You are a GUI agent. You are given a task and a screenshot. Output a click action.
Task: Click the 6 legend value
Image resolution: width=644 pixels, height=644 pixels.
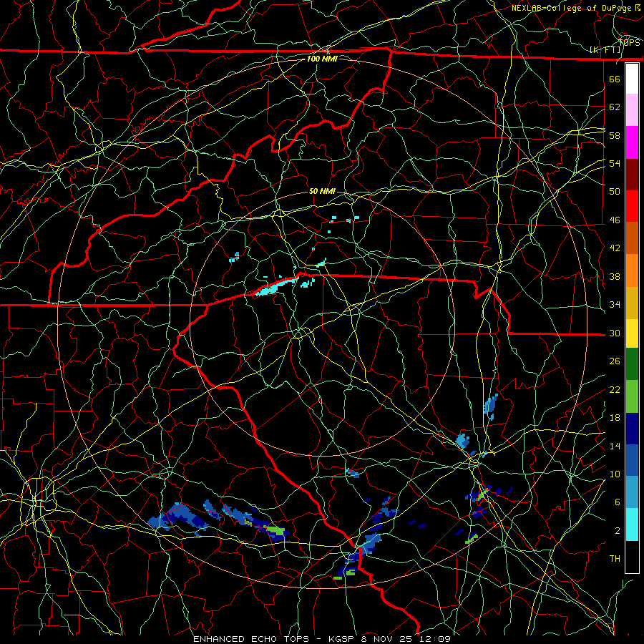(x=618, y=502)
